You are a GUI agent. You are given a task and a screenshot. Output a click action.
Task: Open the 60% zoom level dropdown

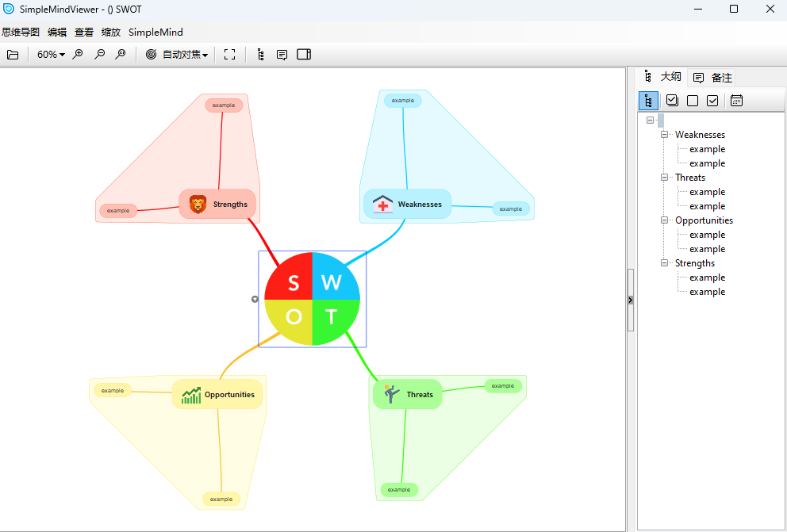(x=49, y=55)
